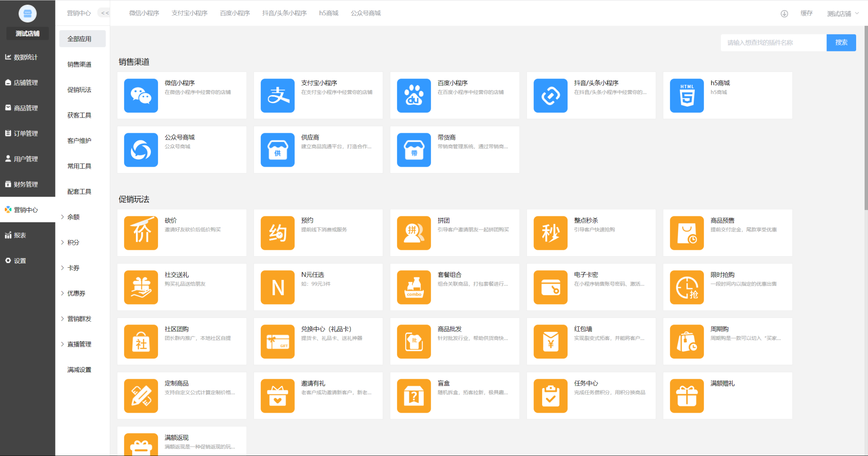868x456 pixels.
Task: Collapse the sidebar with the << button
Action: point(104,13)
